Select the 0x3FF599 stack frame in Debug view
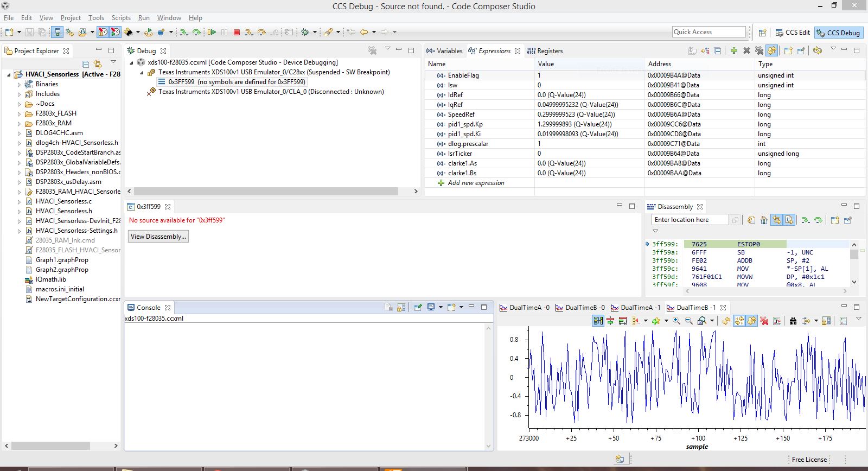 [x=232, y=82]
